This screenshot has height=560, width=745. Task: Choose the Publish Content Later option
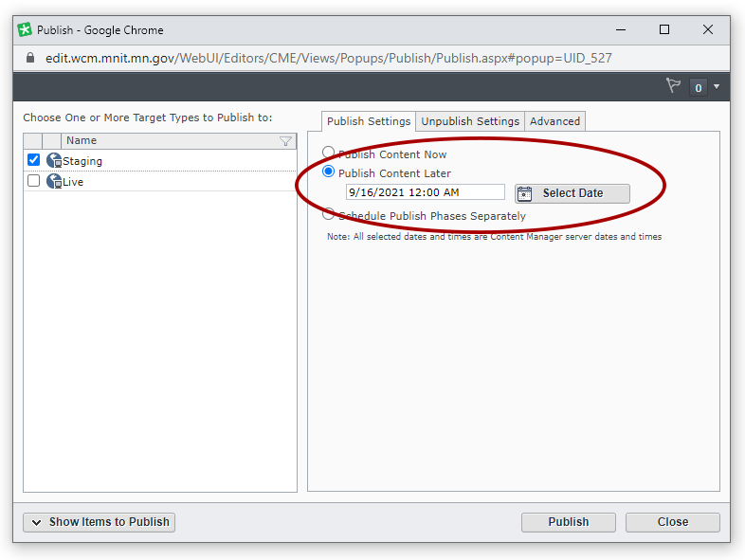click(329, 172)
